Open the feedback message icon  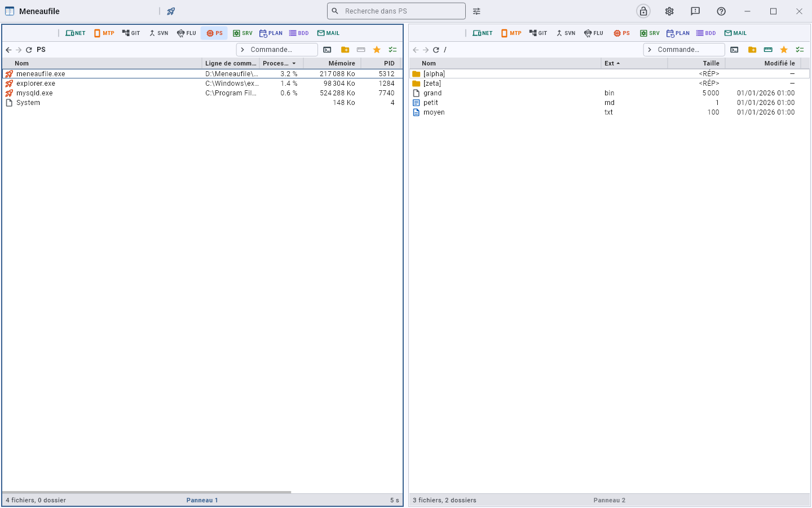coord(695,11)
